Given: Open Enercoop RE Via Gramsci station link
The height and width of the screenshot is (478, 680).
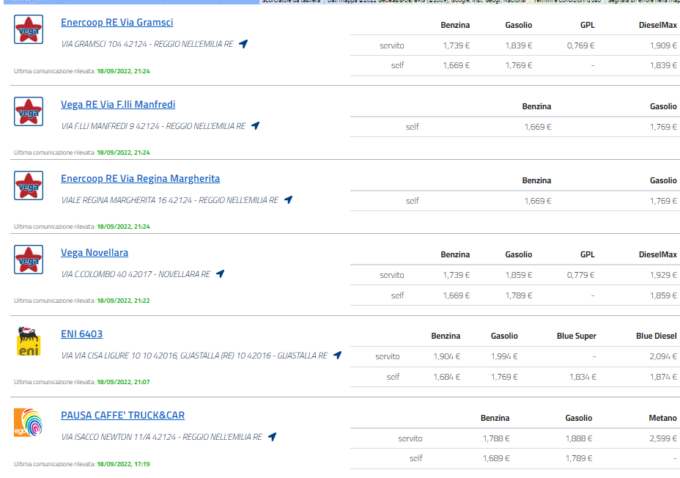Looking at the screenshot, I should tap(117, 22).
